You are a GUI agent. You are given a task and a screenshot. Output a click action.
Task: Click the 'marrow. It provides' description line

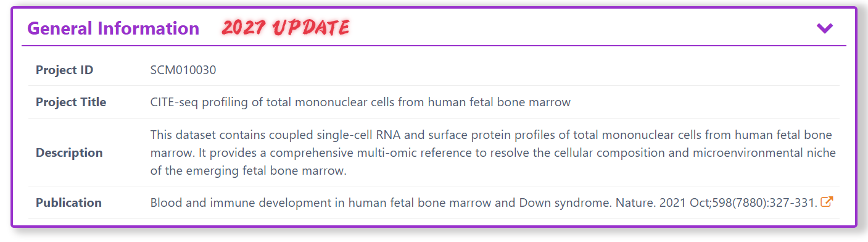coord(493,152)
